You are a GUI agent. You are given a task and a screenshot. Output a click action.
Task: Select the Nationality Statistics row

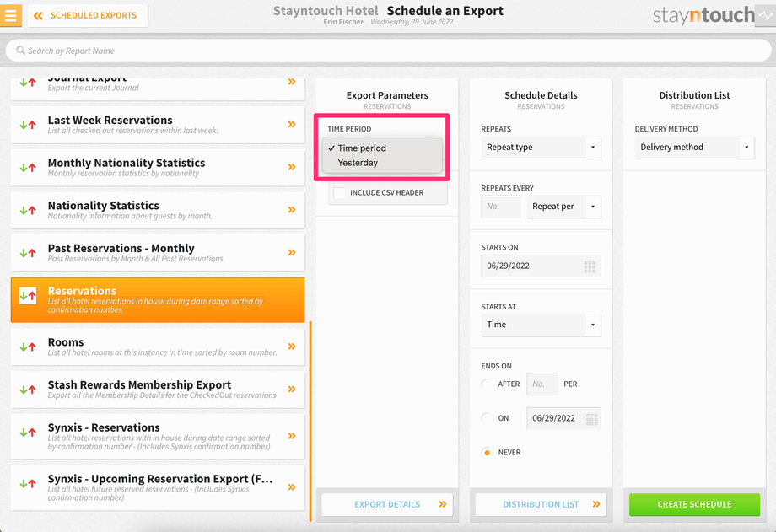click(158, 210)
